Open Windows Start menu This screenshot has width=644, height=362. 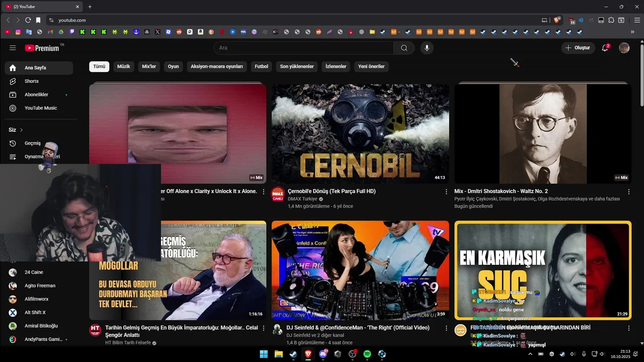[264, 354]
